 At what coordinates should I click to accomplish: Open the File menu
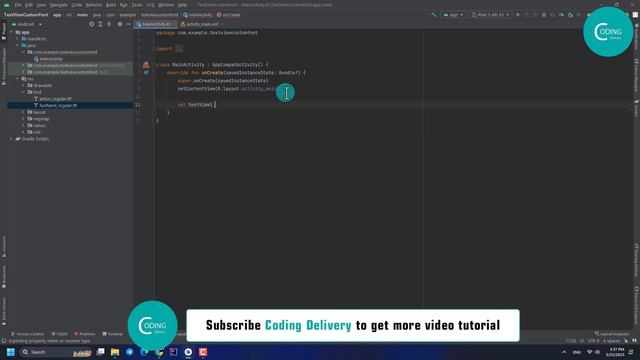[18, 5]
